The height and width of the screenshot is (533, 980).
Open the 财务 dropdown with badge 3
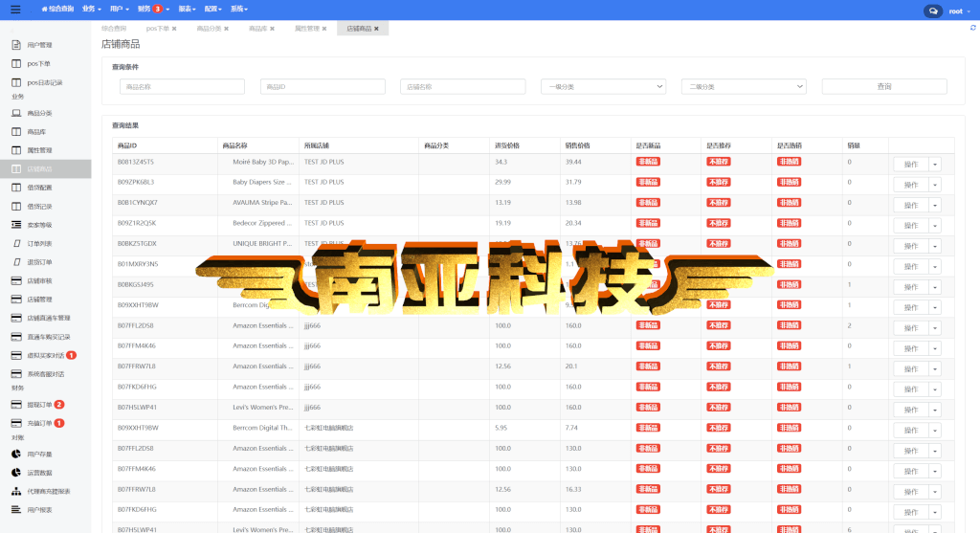coord(154,9)
